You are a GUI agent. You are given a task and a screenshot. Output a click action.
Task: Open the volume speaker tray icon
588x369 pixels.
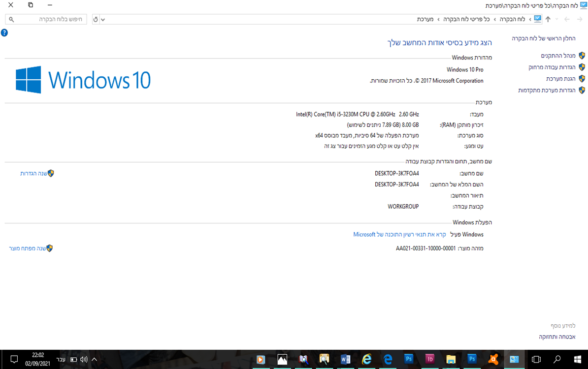(x=84, y=359)
